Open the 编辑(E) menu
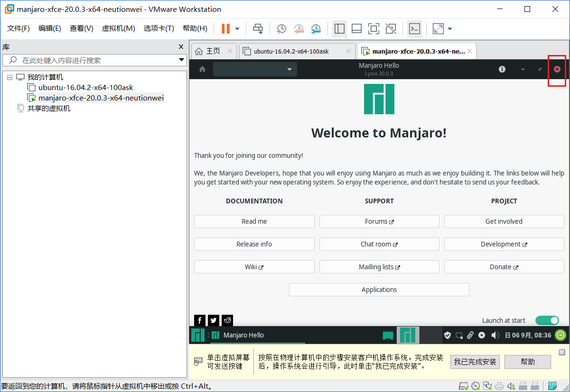 pos(50,28)
